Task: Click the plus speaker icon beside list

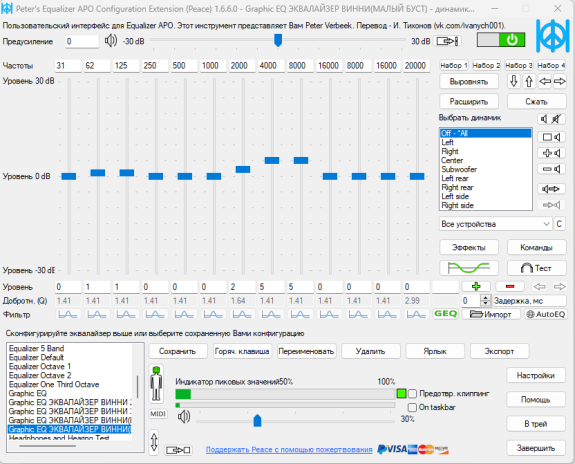Action: coord(552,153)
